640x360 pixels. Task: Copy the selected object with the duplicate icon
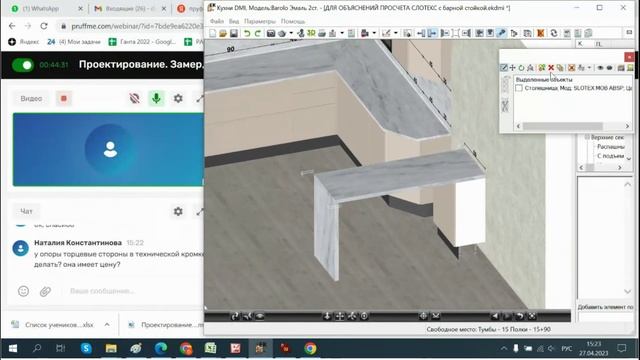point(560,68)
